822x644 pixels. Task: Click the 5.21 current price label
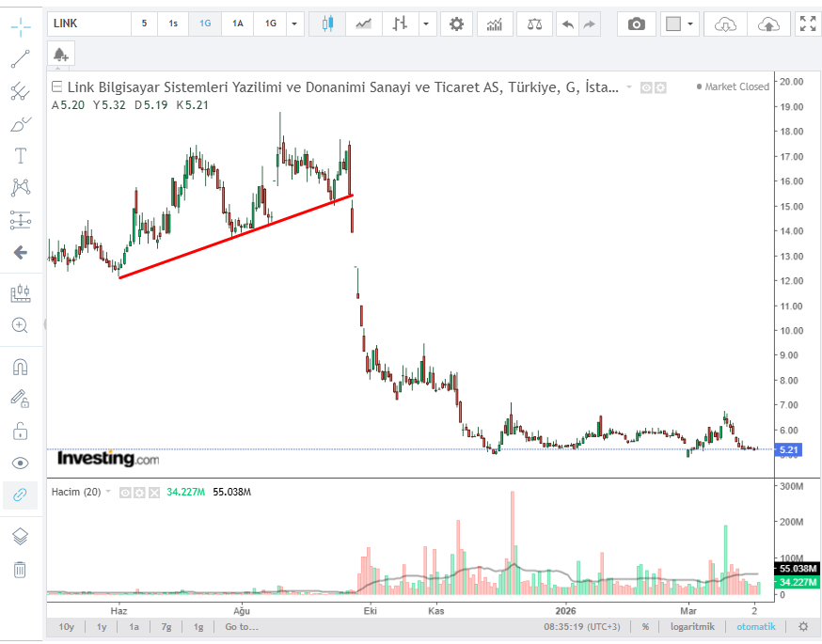point(788,449)
